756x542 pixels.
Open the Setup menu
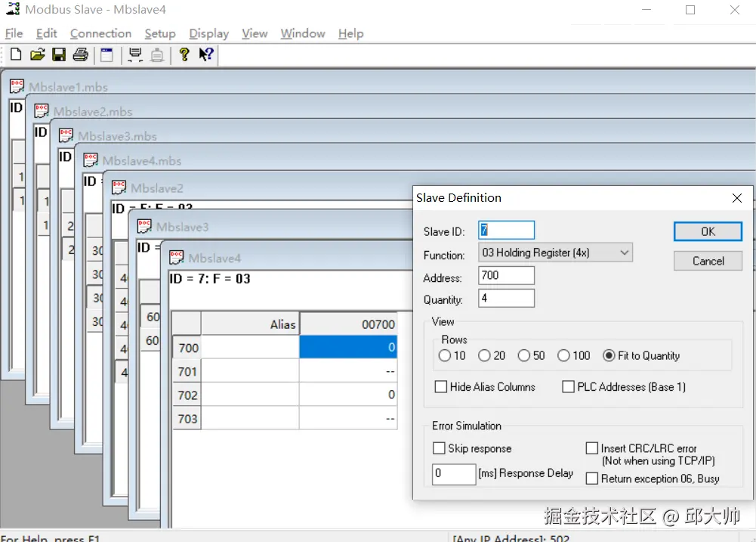click(x=160, y=33)
